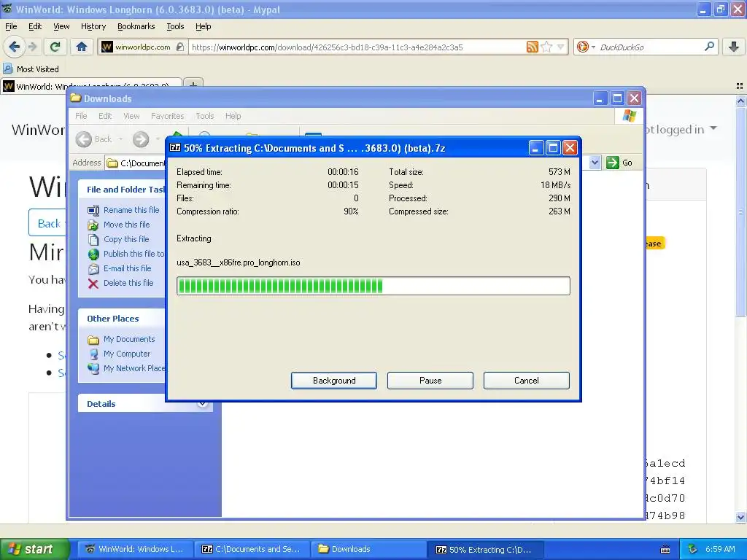Cancel the 7-Zip extraction
Viewport: 747px width, 560px height.
[527, 381]
